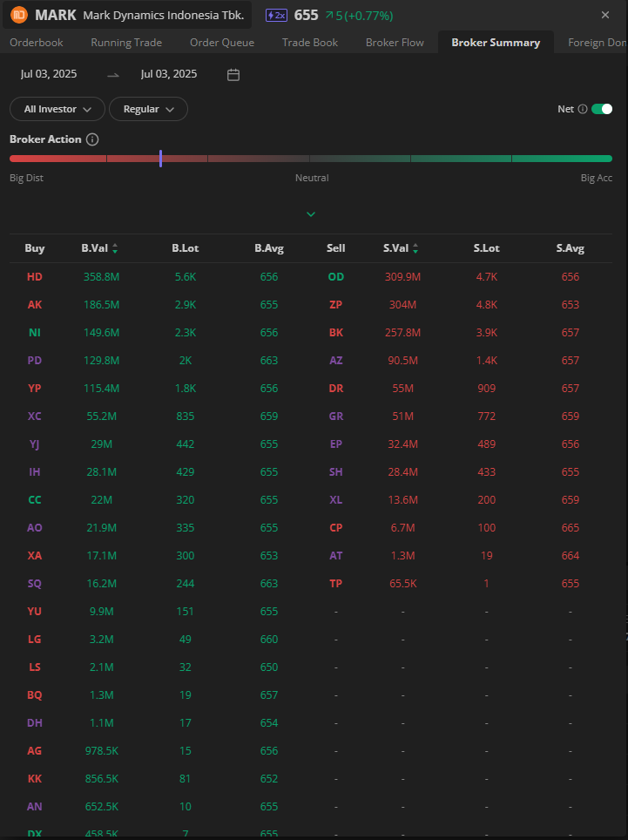Click the start date Jul 03, 2025

[49, 74]
